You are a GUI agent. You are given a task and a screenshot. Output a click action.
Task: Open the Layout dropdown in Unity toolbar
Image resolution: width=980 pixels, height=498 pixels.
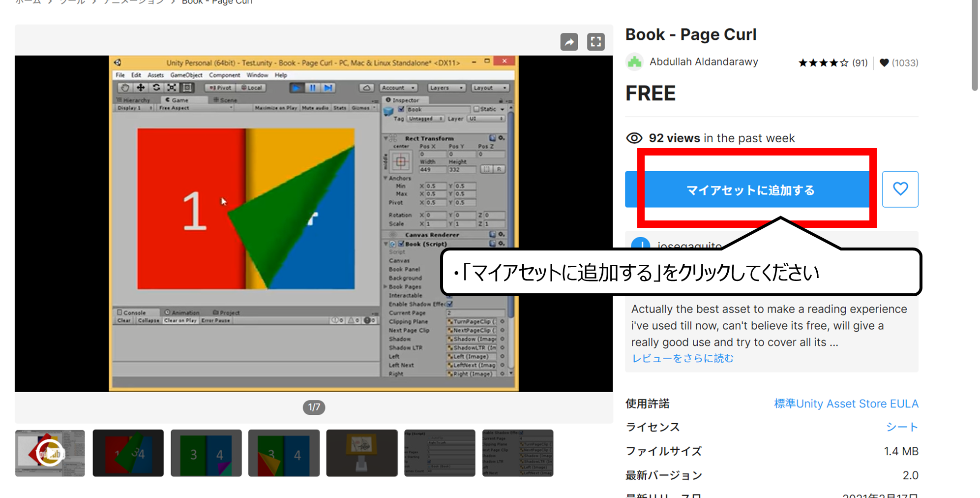[x=490, y=88]
